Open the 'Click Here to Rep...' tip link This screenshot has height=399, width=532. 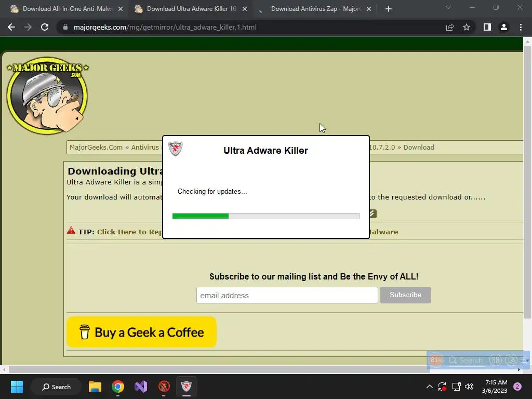pyautogui.click(x=129, y=232)
